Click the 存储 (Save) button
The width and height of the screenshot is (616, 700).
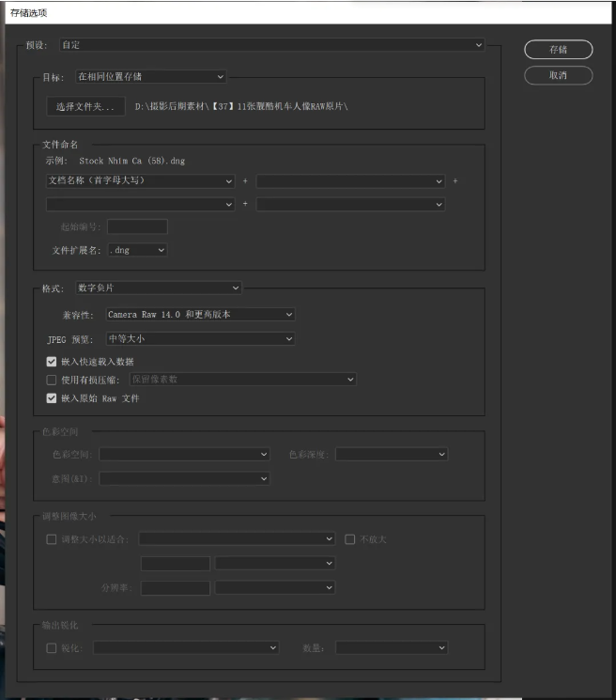(558, 50)
